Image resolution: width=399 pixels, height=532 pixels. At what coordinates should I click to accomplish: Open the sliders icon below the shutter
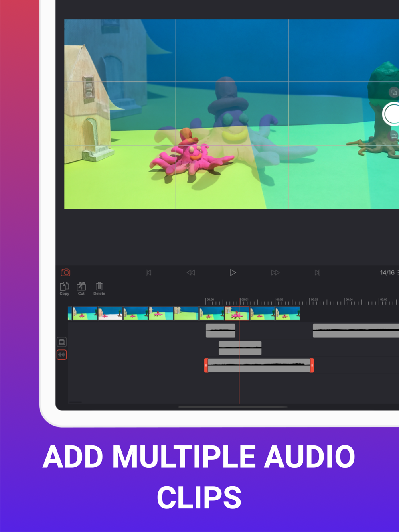coord(394,136)
